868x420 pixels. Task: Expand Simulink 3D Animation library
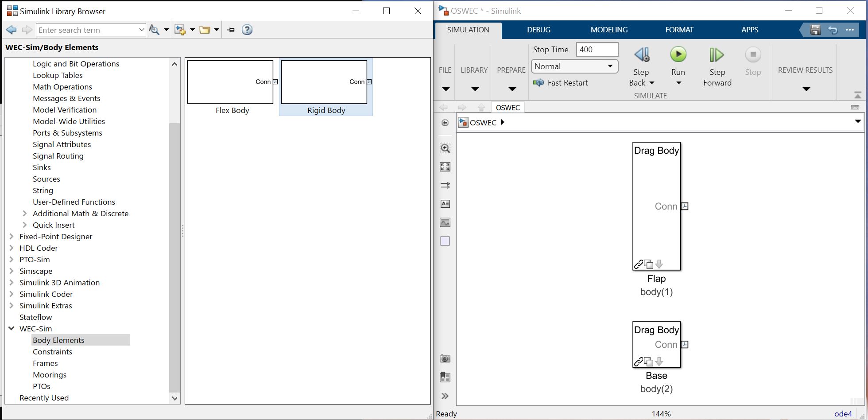12,283
